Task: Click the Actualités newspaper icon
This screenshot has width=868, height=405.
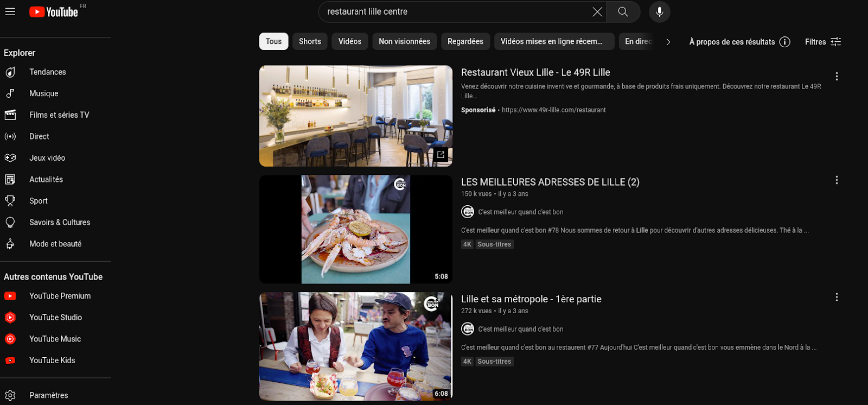Action: pyautogui.click(x=10, y=179)
